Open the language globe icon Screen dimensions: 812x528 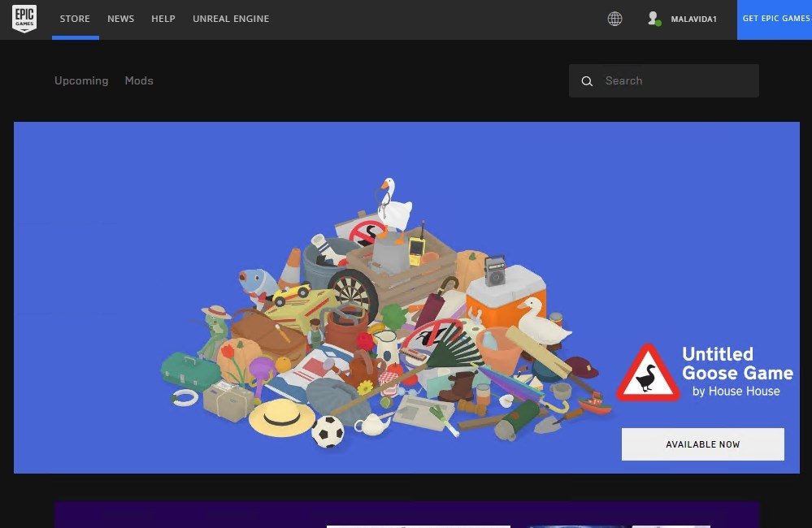coord(614,19)
